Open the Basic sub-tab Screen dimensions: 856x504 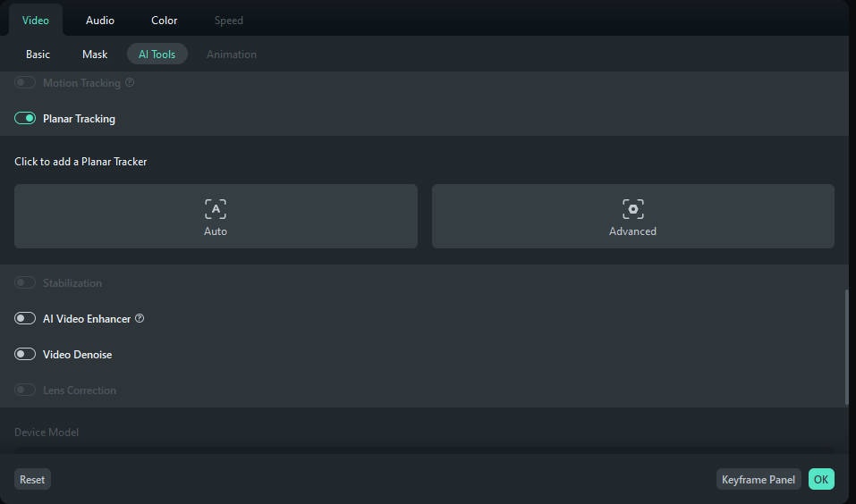38,54
